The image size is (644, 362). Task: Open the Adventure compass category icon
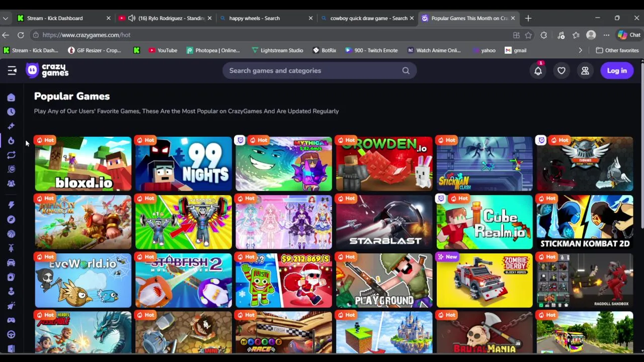click(11, 220)
